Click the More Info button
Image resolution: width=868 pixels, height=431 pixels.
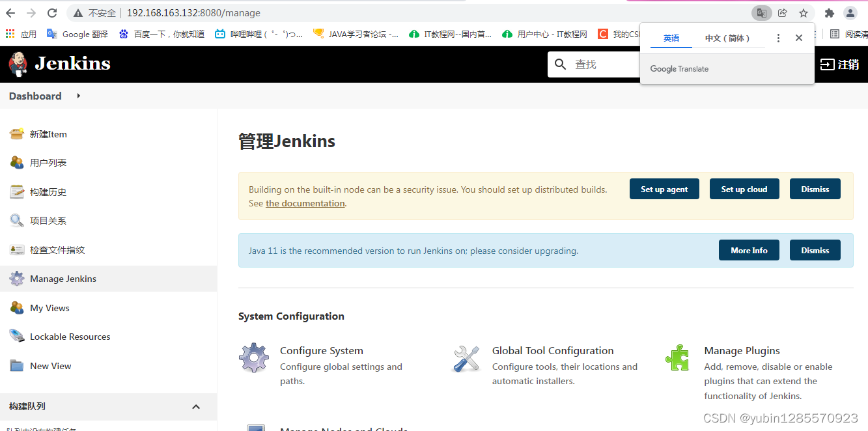(x=749, y=250)
